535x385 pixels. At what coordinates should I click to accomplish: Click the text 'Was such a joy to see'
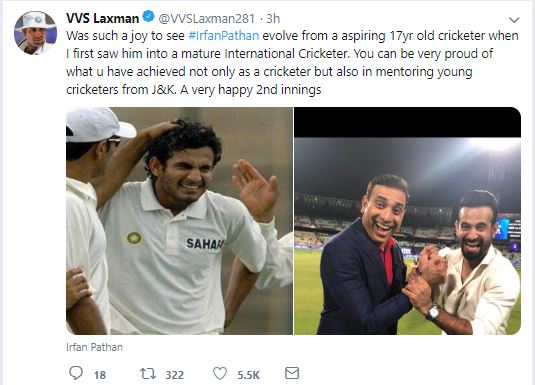(x=125, y=36)
